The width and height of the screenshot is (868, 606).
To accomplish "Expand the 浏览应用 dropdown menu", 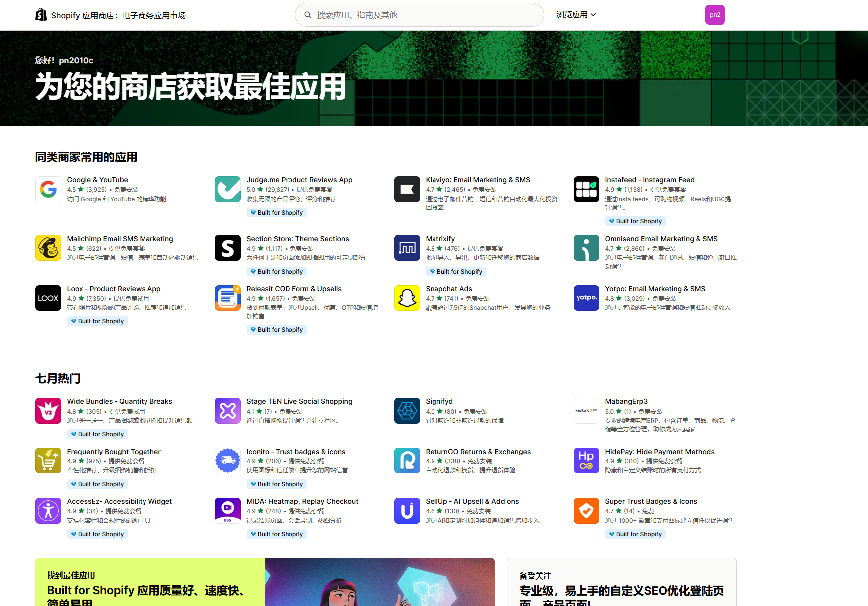I will click(x=576, y=15).
